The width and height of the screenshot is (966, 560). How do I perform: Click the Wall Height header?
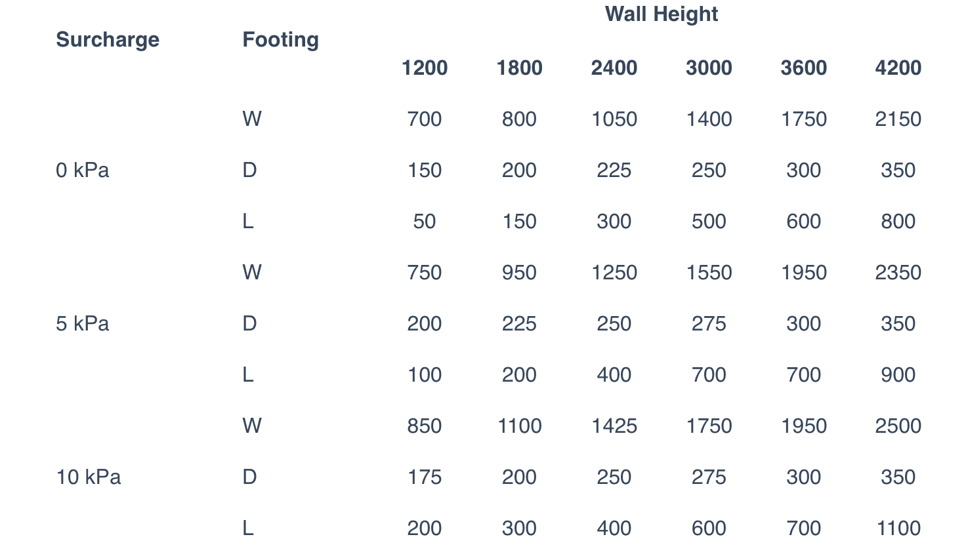pyautogui.click(x=661, y=14)
